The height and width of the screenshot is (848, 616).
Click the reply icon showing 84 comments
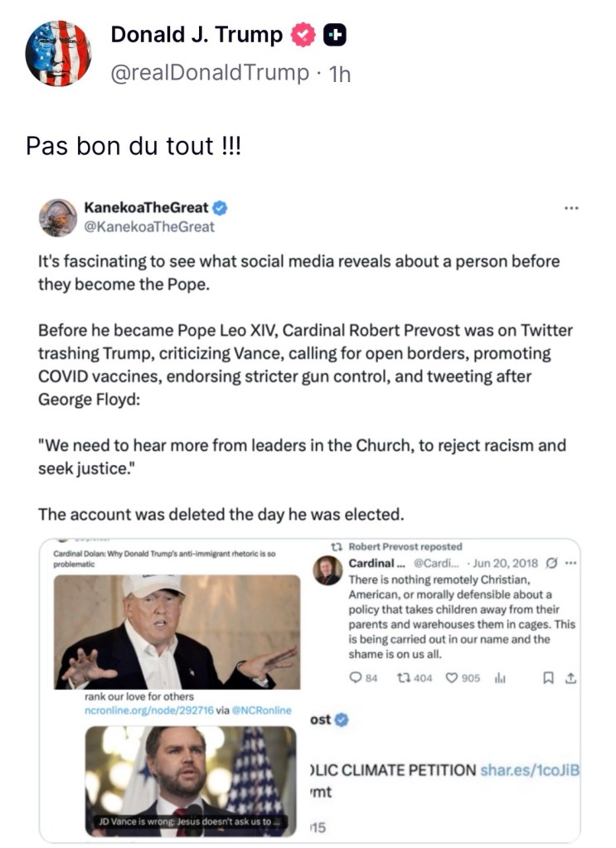[x=356, y=678]
